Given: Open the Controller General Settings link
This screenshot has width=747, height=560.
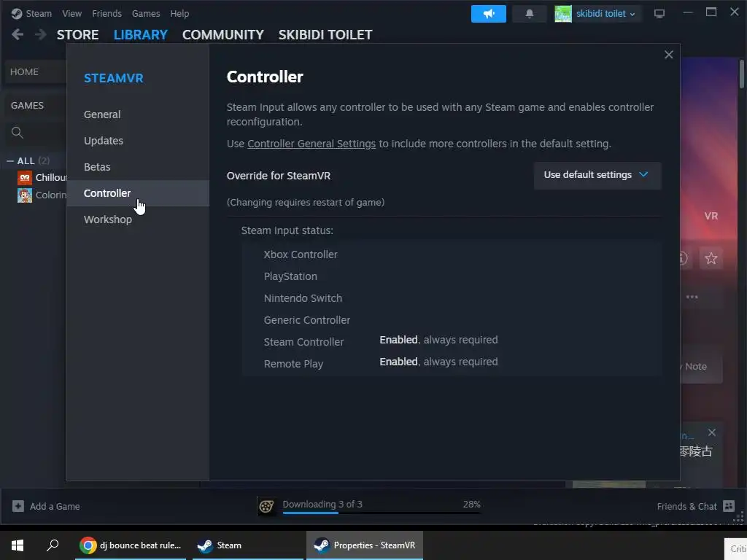Looking at the screenshot, I should click(x=311, y=144).
